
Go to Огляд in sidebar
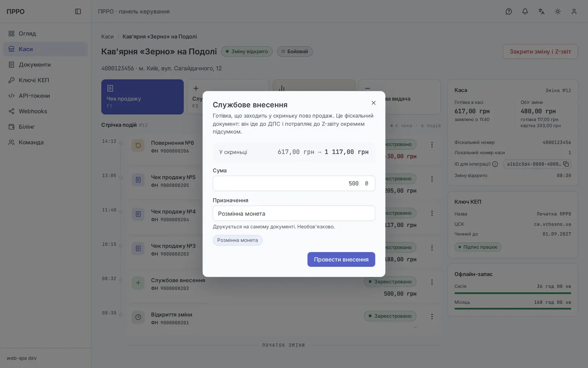[x=46, y=33]
